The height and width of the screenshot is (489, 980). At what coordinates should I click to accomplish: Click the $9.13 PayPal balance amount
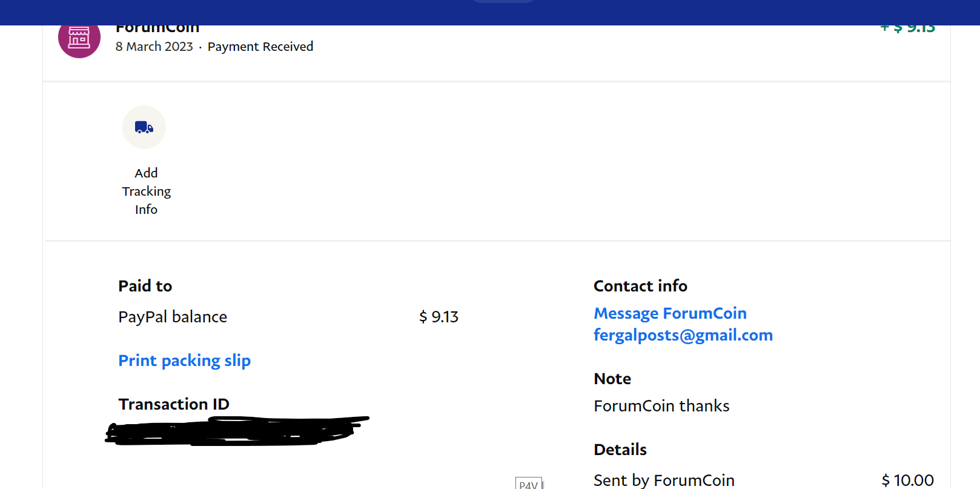coord(439,317)
